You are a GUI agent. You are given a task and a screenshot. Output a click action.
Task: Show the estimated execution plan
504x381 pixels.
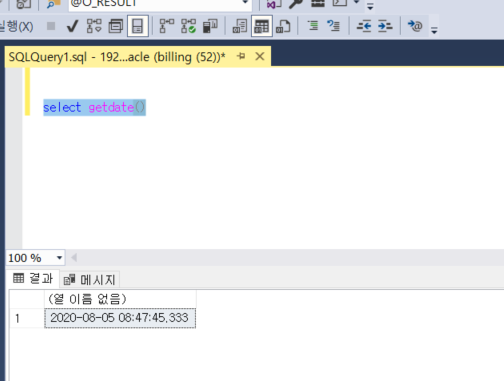tap(94, 26)
